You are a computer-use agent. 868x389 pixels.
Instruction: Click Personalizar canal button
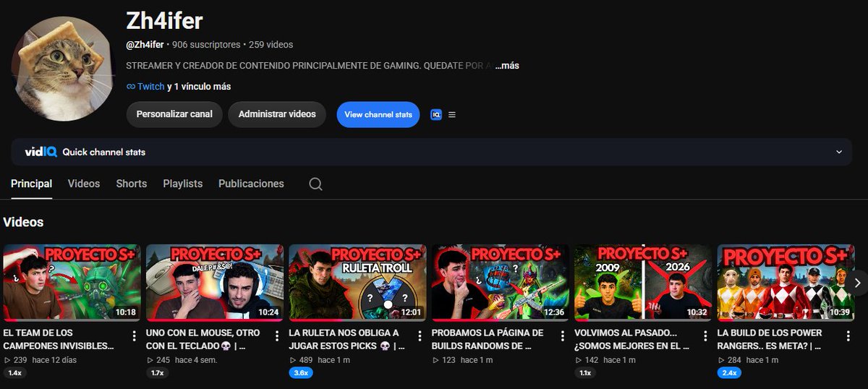[174, 114]
